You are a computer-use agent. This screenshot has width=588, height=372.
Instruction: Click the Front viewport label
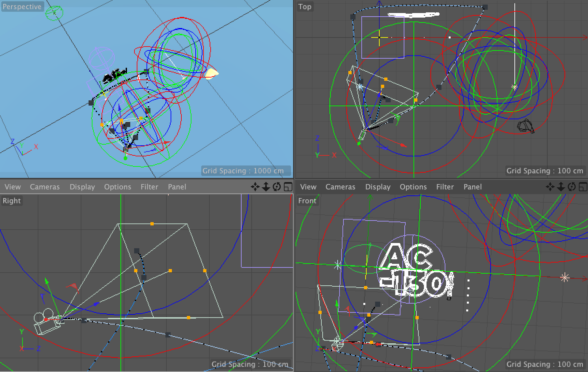[307, 201]
